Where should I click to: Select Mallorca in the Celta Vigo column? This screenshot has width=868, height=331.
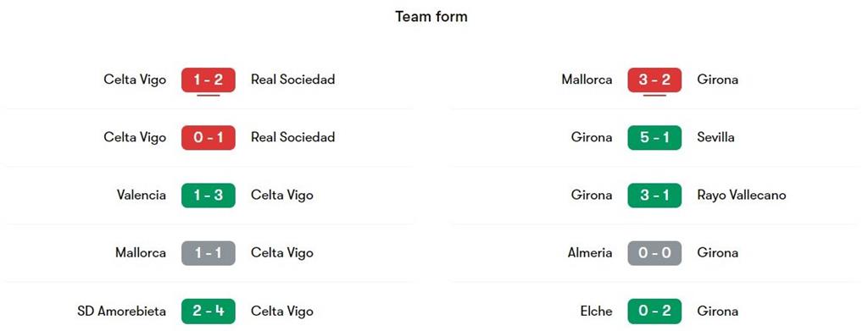(141, 253)
